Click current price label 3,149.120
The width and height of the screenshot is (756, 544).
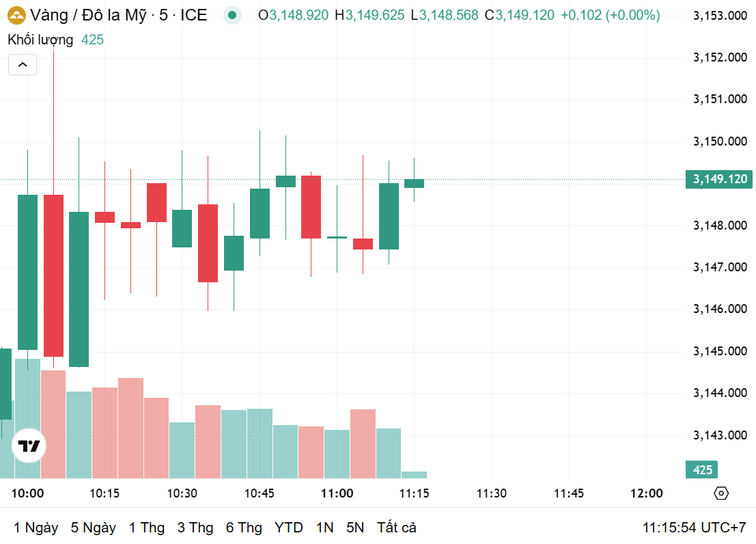coord(720,179)
